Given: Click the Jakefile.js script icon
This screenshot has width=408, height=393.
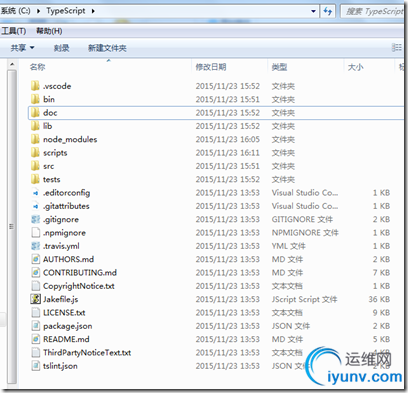Looking at the screenshot, I should click(35, 299).
